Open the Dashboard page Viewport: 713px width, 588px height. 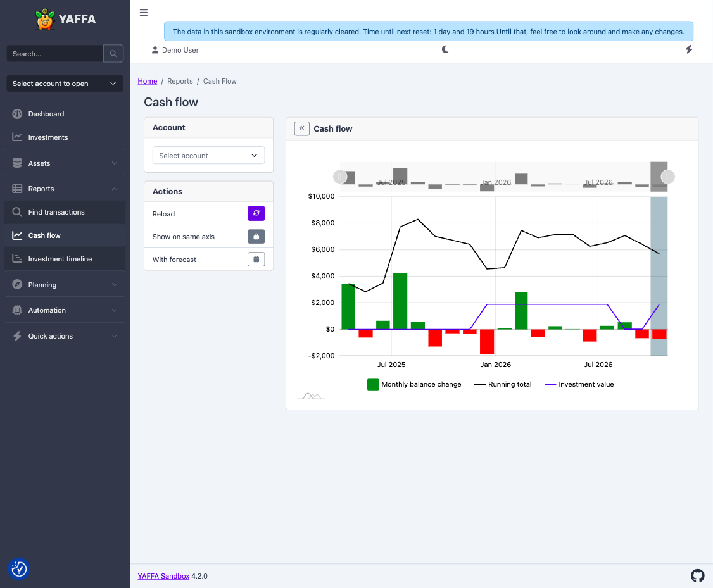pos(65,114)
